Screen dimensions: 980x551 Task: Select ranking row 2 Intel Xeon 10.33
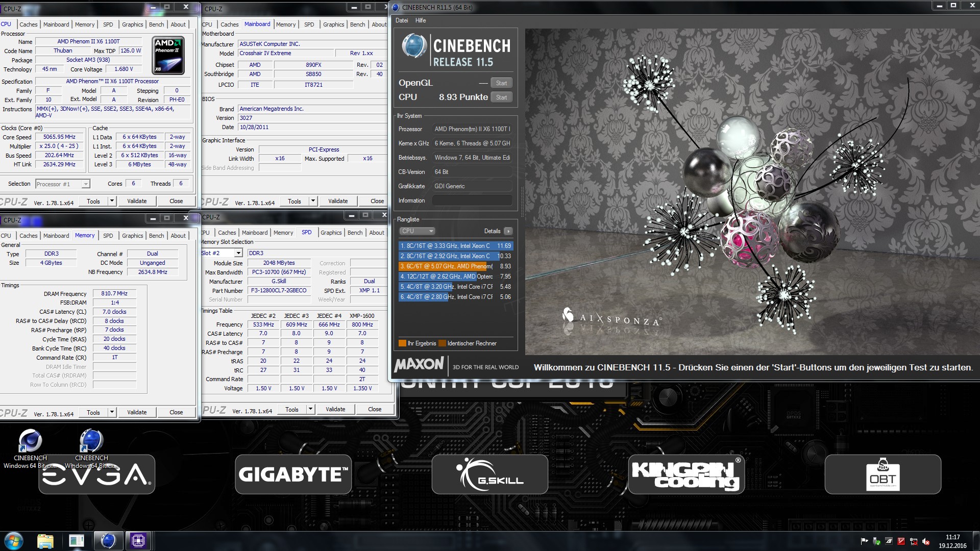click(x=455, y=256)
